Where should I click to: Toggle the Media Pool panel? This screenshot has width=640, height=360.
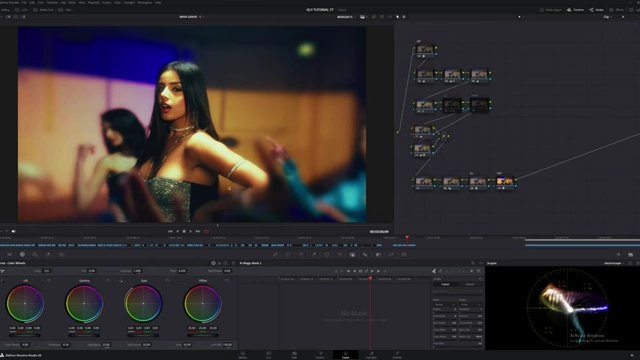click(44, 10)
